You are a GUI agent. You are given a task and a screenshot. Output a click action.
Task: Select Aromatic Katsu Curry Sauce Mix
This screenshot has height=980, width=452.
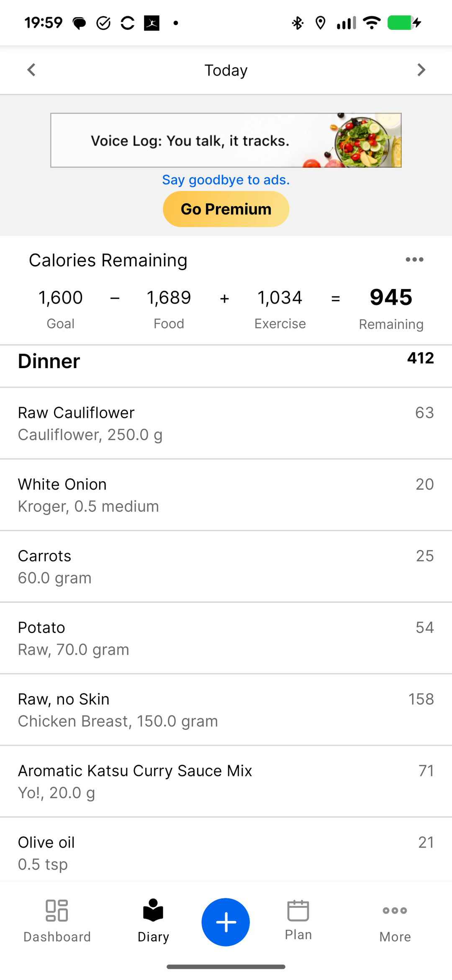pyautogui.click(x=226, y=781)
